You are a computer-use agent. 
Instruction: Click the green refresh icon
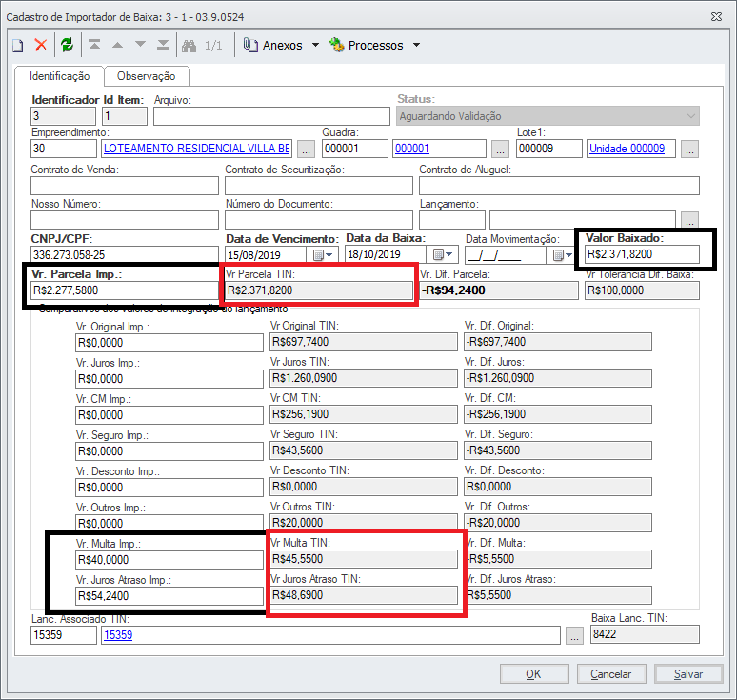[68, 45]
